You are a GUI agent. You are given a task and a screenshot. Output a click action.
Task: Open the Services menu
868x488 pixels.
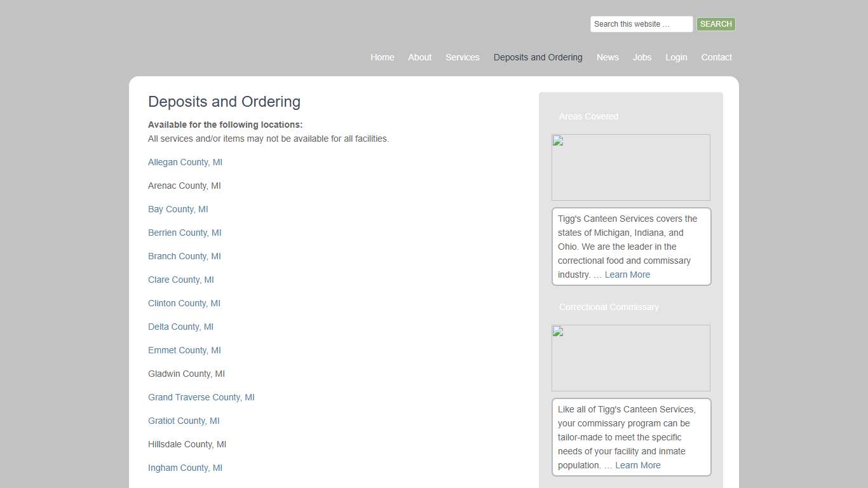click(462, 57)
